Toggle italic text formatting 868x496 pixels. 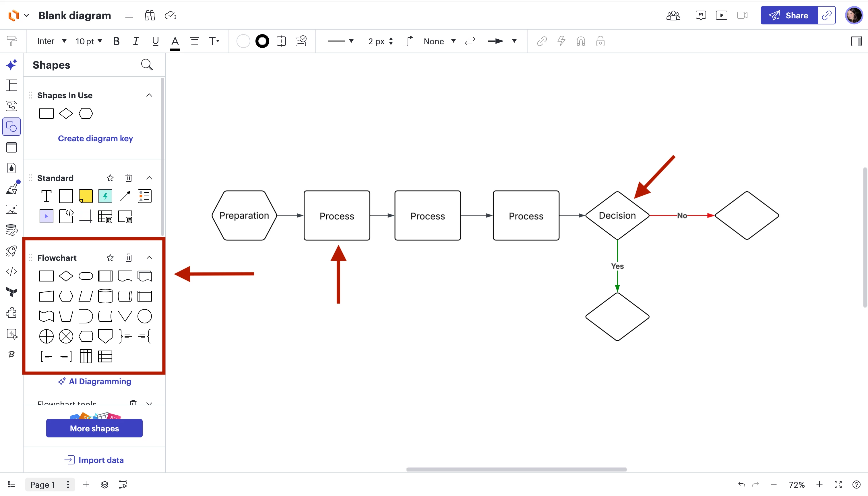pos(135,41)
